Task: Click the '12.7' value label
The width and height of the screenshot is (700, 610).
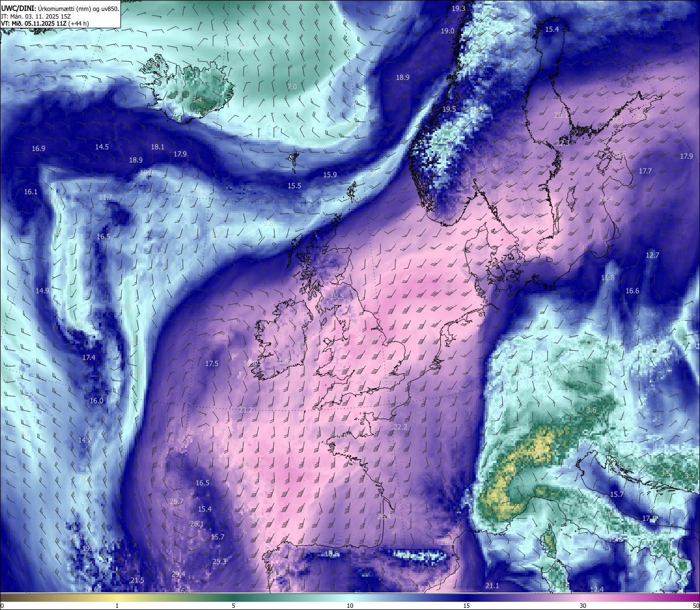Action: pyautogui.click(x=652, y=255)
